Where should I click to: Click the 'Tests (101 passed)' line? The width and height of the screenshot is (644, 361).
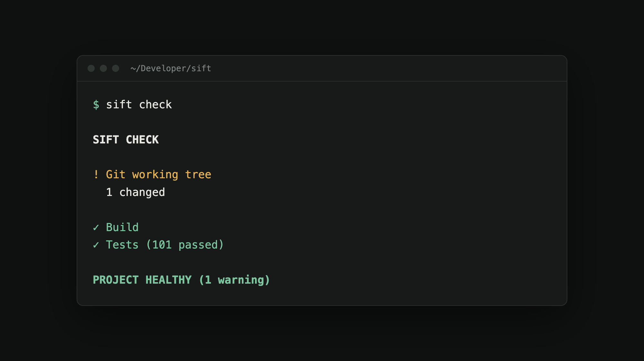point(165,245)
